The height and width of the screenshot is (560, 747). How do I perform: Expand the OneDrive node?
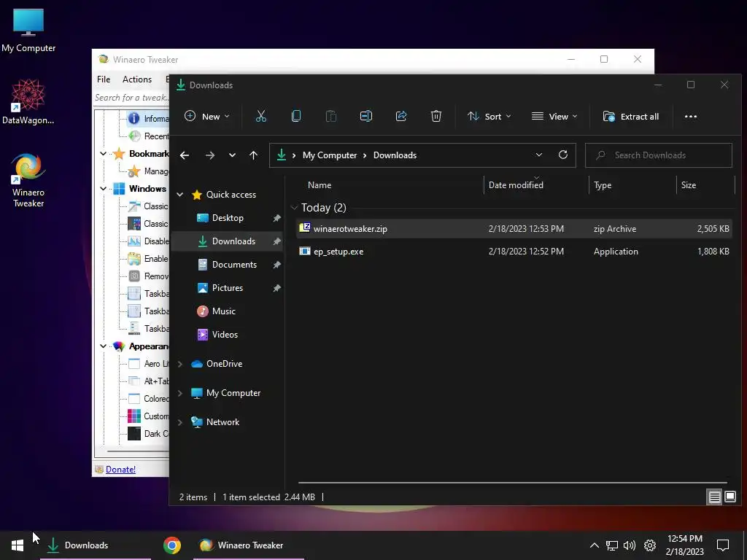pyautogui.click(x=180, y=364)
